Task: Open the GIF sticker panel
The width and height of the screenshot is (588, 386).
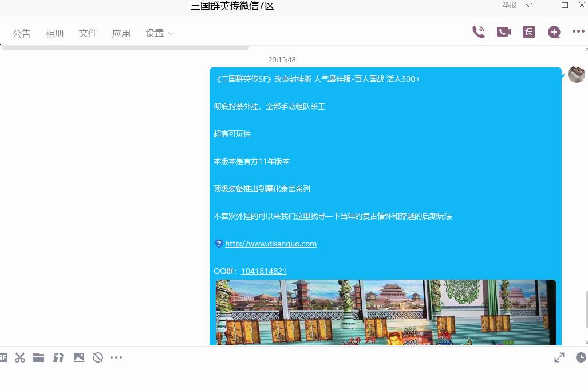Action: [3, 357]
